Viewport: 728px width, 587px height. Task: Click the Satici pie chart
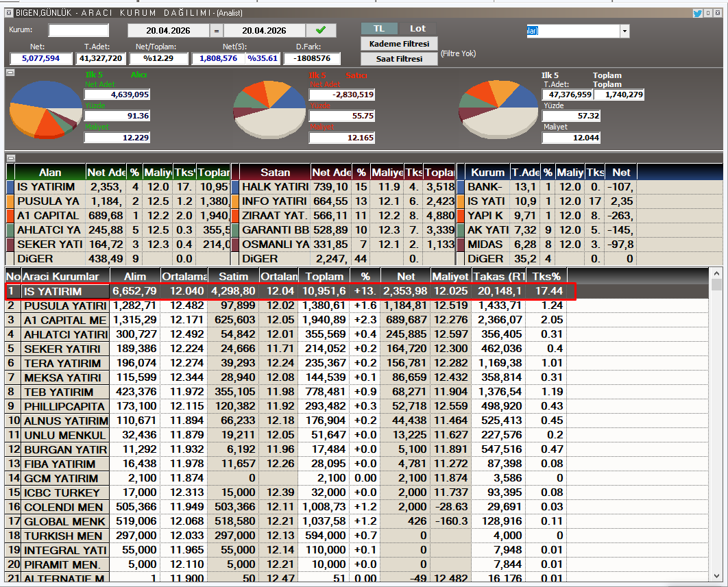point(270,110)
